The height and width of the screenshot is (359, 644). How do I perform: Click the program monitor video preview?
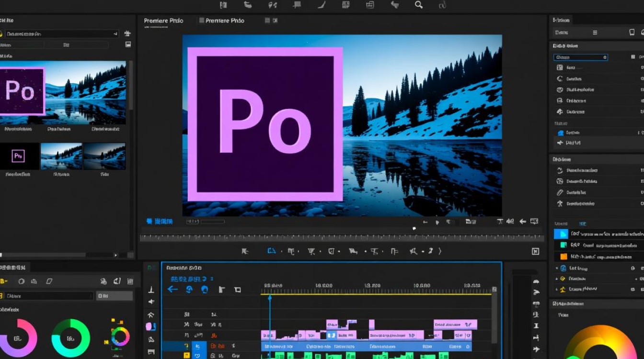click(342, 125)
